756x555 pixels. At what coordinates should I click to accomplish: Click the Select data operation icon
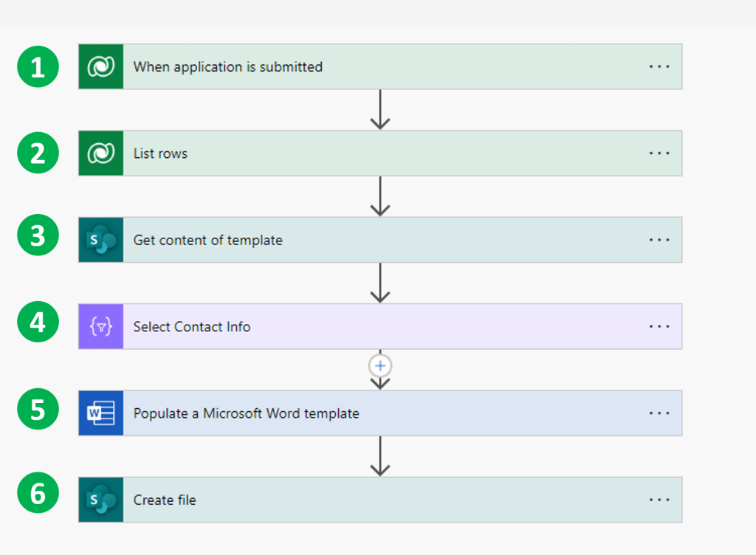(100, 326)
